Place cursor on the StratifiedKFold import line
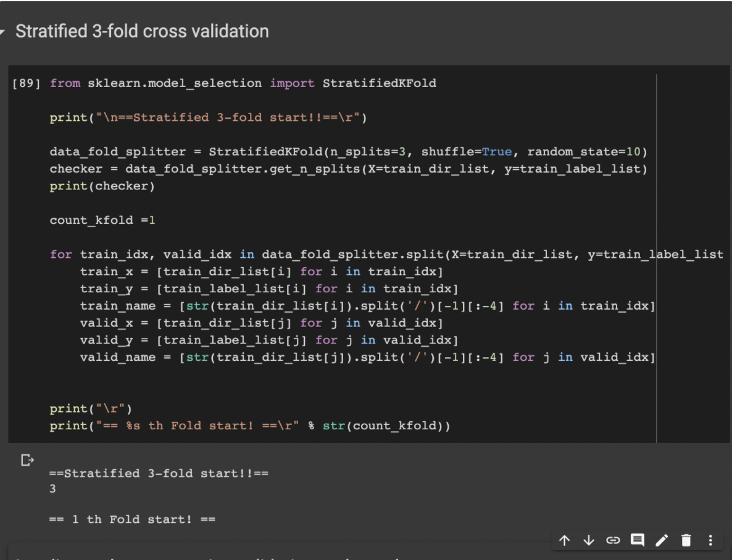The height and width of the screenshot is (560, 732). 243,83
